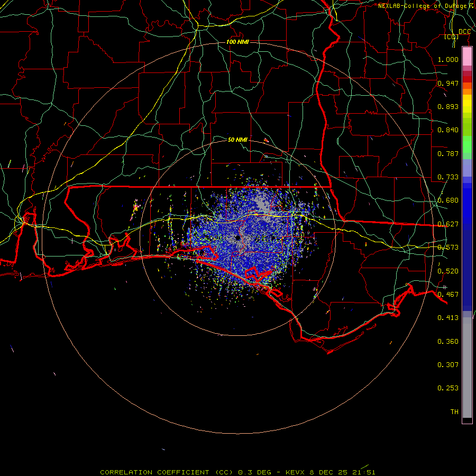Click the 8 DEC 25 21:51 timestamp
The height and width of the screenshot is (476, 476).
pos(342,472)
